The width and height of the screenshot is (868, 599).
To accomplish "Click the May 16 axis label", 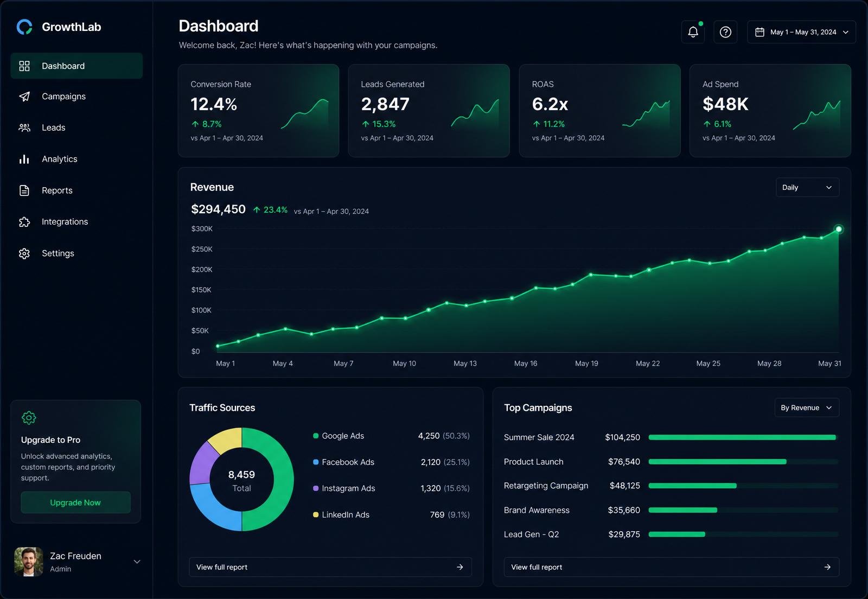I will click(x=526, y=364).
